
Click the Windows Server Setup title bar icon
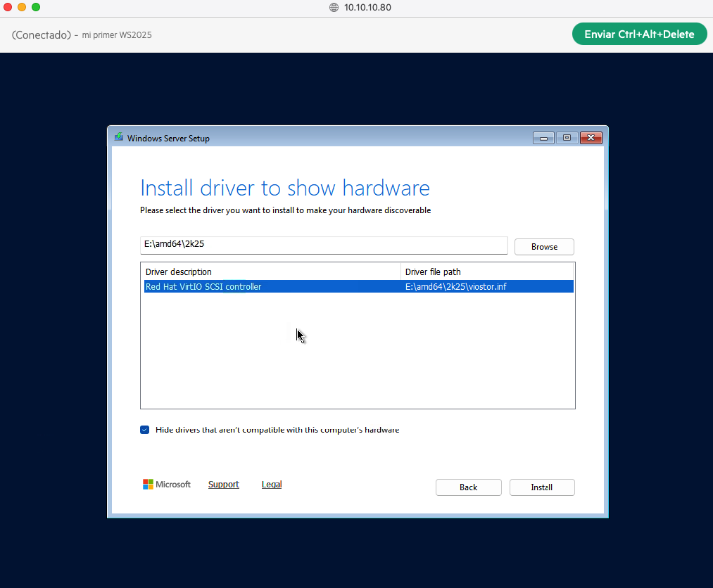pyautogui.click(x=118, y=138)
